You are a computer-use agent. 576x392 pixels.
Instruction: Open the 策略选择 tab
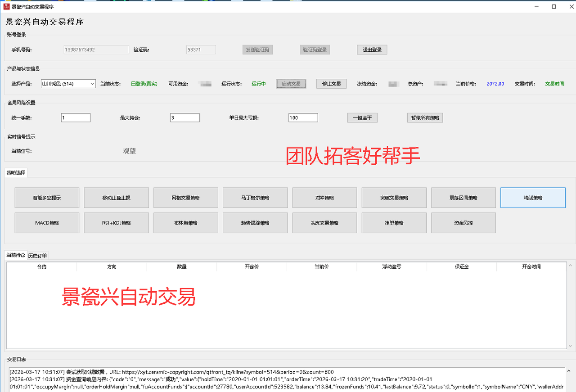click(16, 173)
